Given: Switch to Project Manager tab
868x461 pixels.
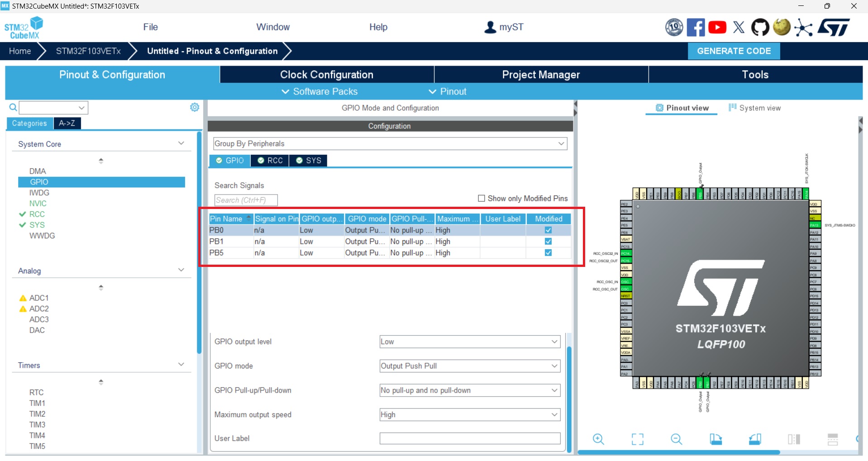Looking at the screenshot, I should point(541,75).
